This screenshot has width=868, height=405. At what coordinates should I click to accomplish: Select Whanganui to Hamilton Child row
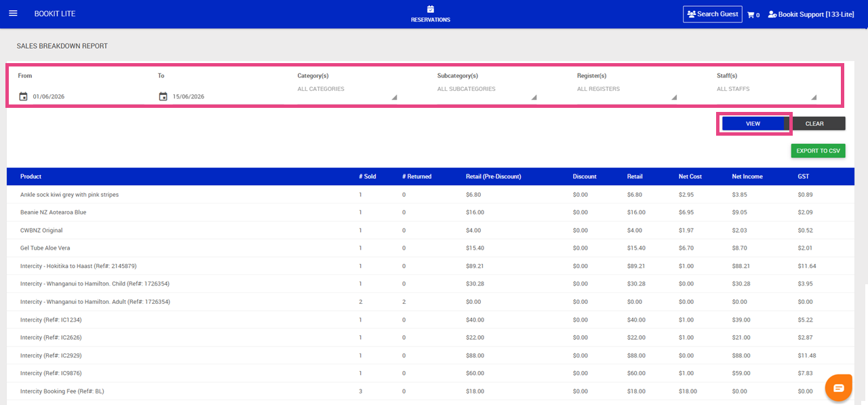point(431,284)
